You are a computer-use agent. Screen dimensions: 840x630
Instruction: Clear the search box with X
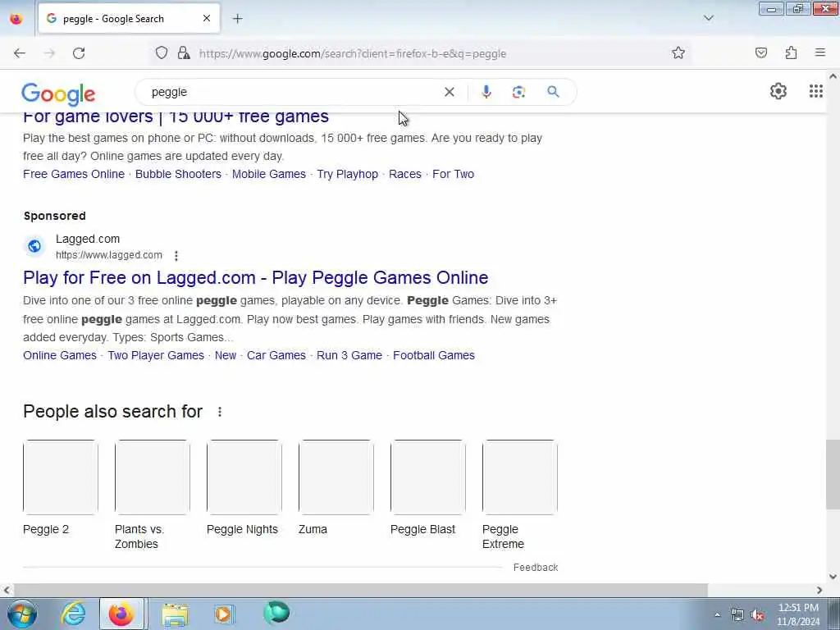(450, 92)
